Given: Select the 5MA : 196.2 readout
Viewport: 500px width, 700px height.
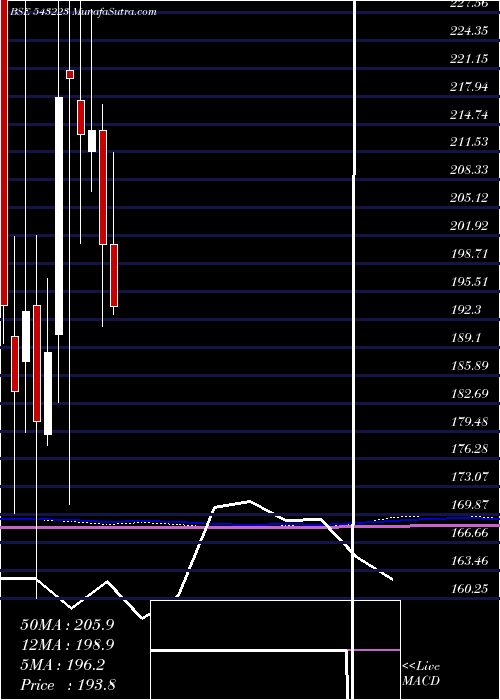Looking at the screenshot, I should click(62, 665).
